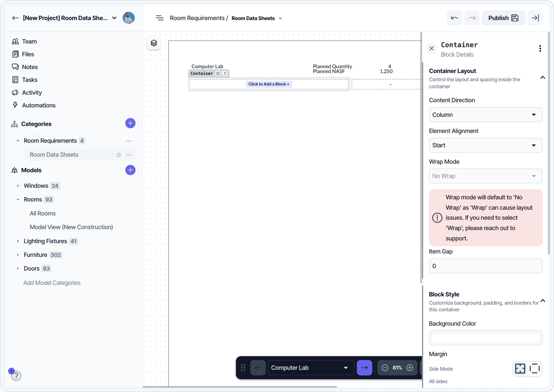
Task: Open the help question mark icon
Action: click(x=16, y=376)
